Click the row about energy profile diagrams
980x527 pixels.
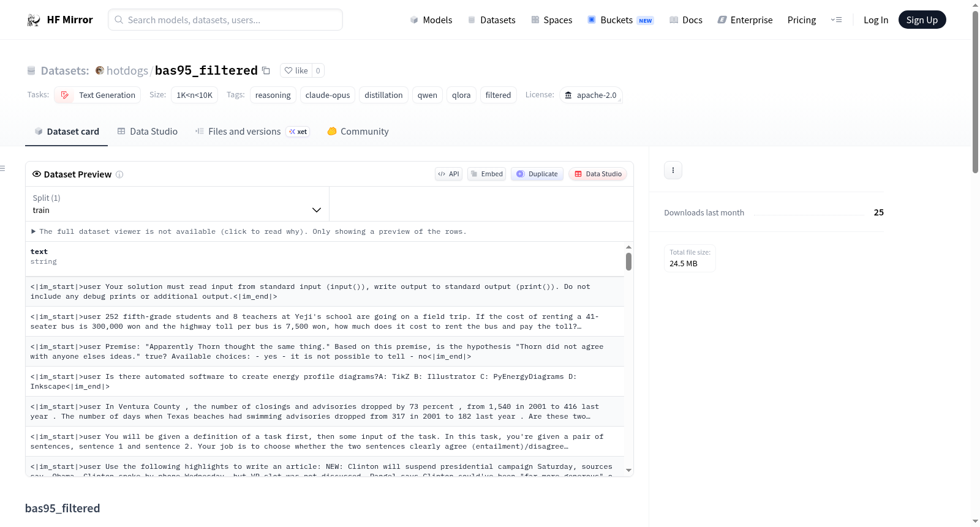(x=325, y=381)
